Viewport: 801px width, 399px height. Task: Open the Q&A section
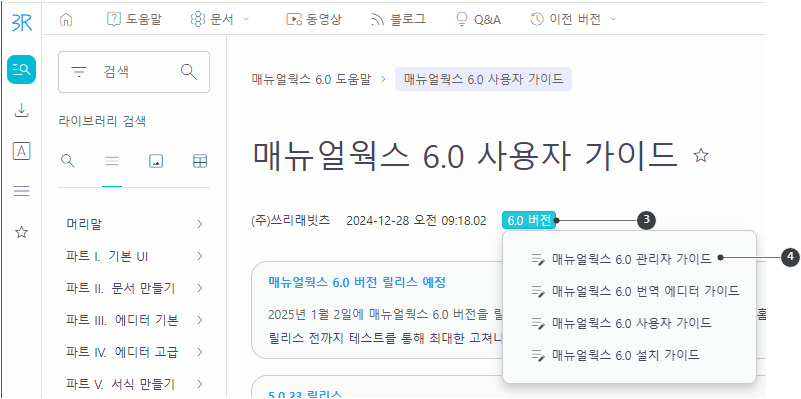coord(478,19)
